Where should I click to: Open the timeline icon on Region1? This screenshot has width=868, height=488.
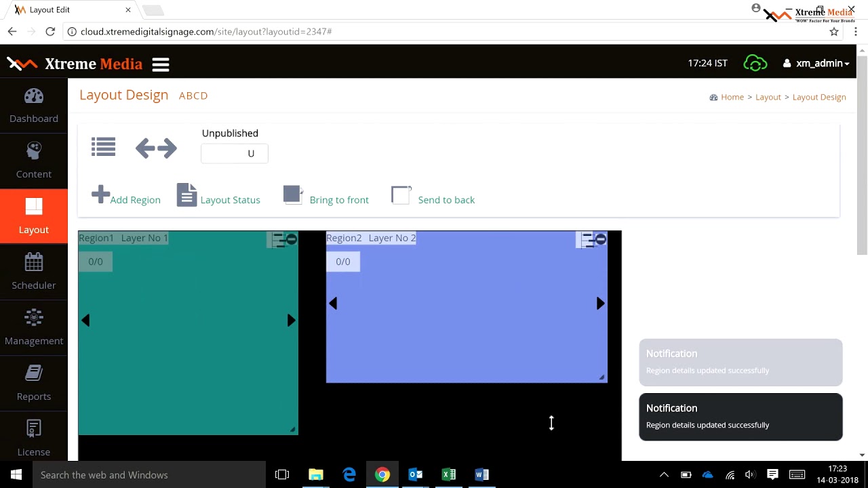pyautogui.click(x=278, y=239)
